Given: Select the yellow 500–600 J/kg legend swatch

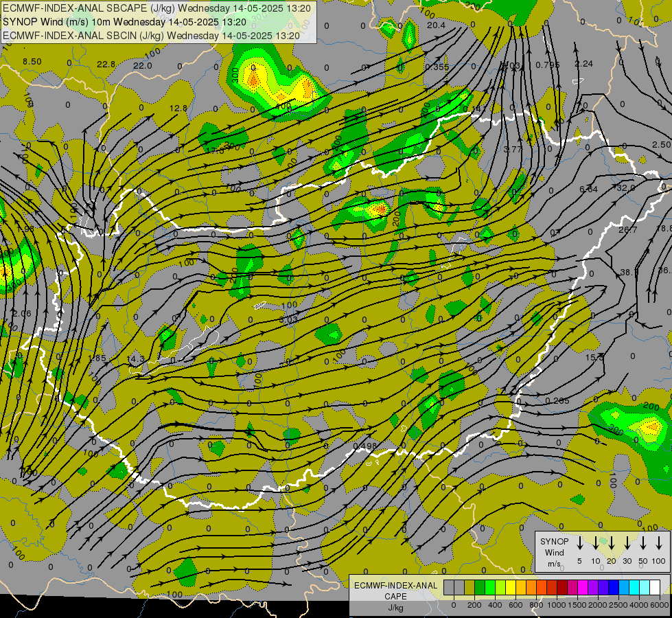Looking at the screenshot, I should (511, 587).
